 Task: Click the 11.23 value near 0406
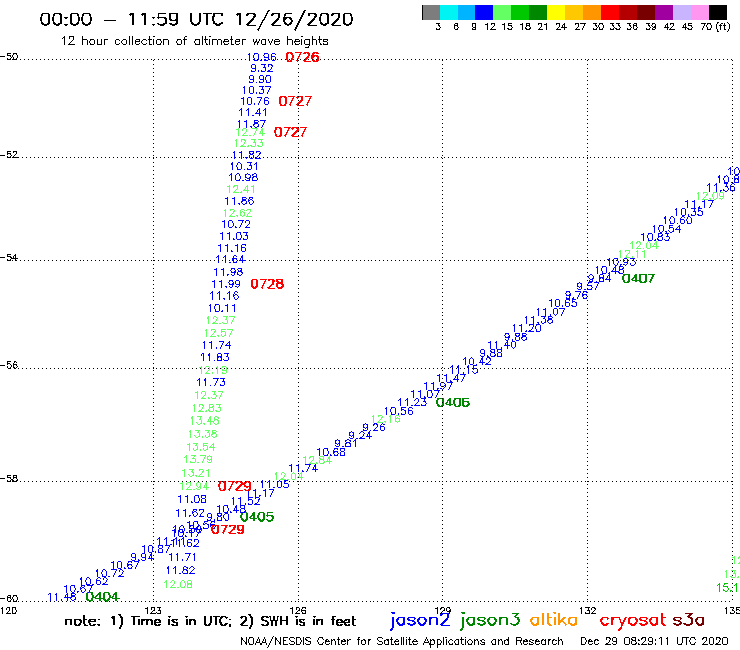pyautogui.click(x=412, y=402)
